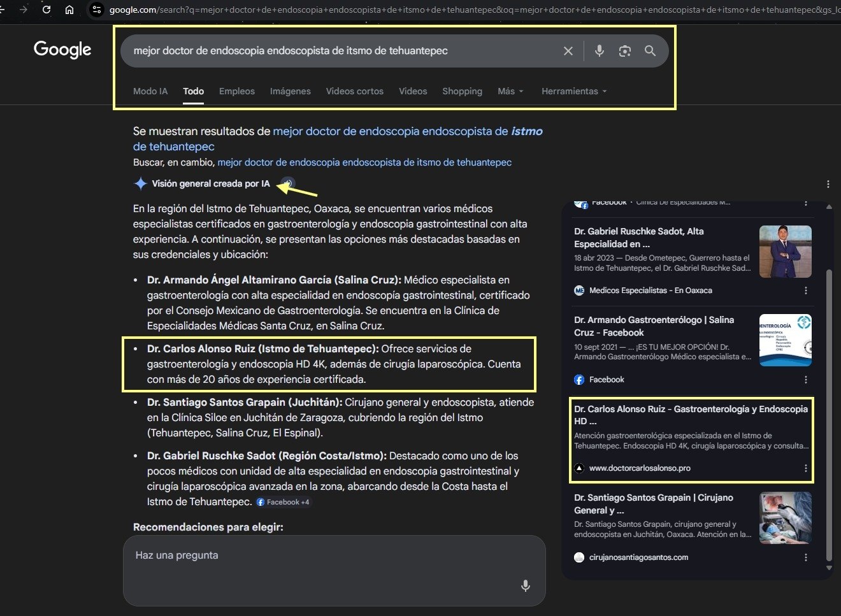
Task: Expand the Más search filter dropdown
Action: (510, 91)
